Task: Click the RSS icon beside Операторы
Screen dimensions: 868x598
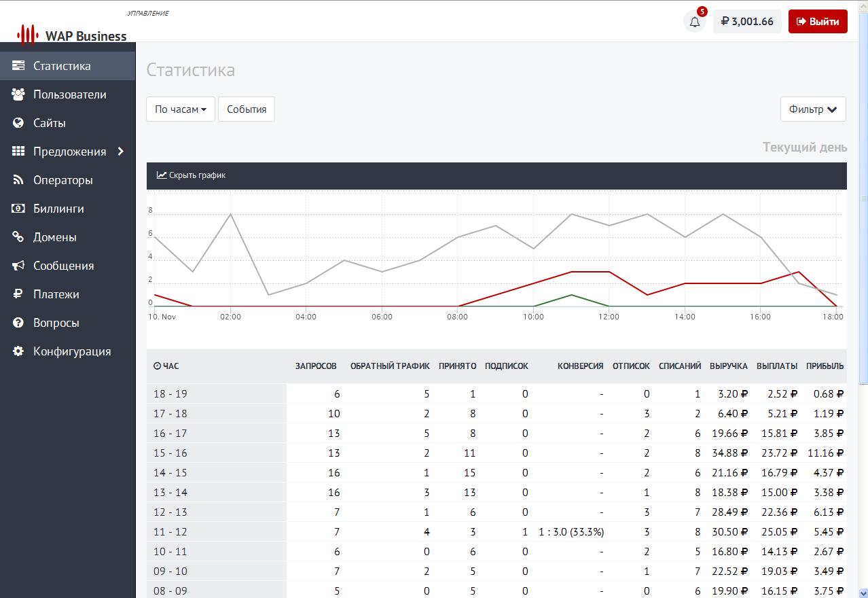Action: 18,180
